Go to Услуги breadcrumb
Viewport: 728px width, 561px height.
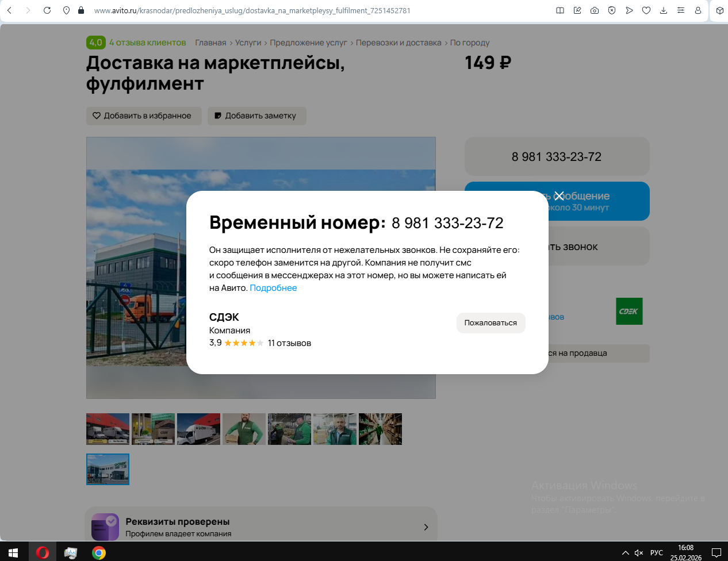point(248,43)
